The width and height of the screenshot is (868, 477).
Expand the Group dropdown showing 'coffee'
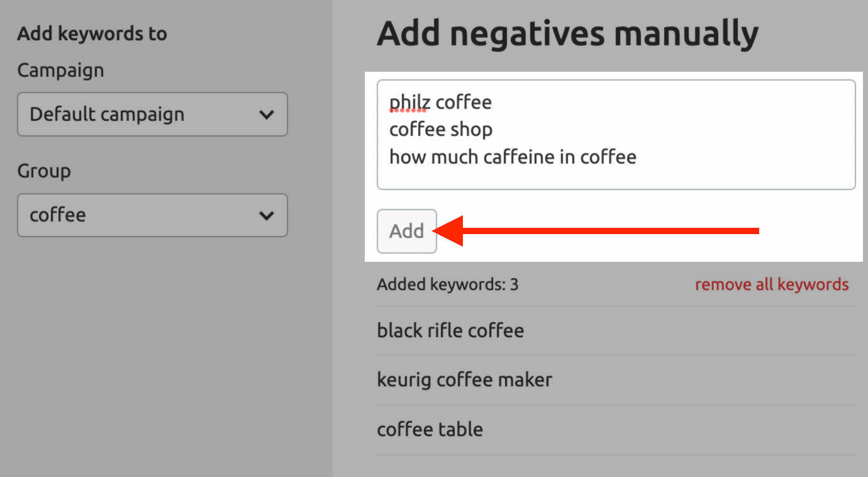(152, 215)
